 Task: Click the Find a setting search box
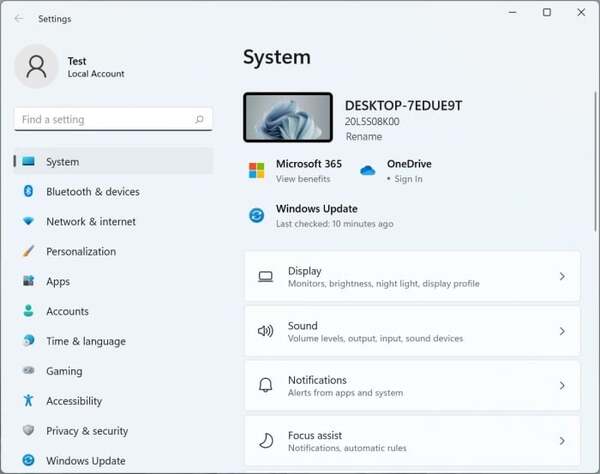[105, 120]
